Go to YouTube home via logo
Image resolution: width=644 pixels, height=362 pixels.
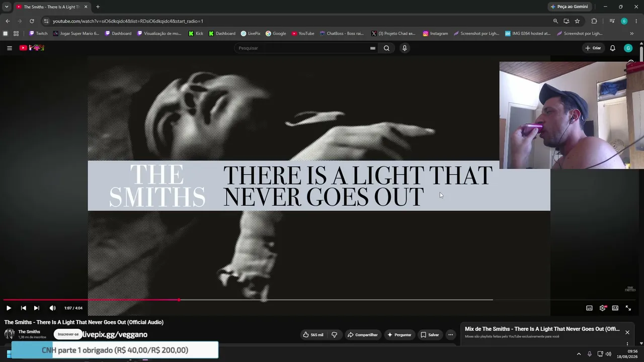point(32,48)
